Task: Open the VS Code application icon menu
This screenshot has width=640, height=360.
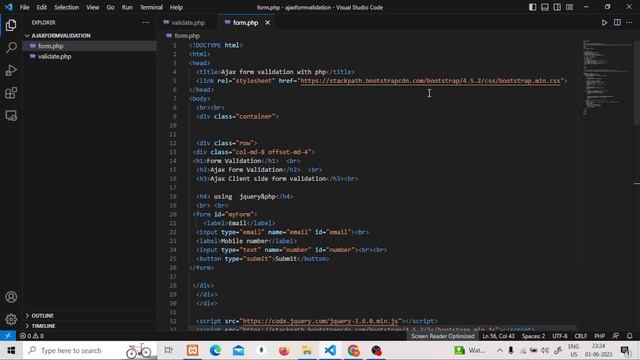Action: (x=8, y=7)
